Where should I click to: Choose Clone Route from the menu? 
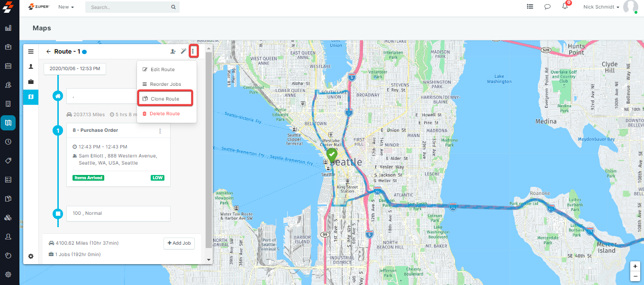[x=165, y=99]
